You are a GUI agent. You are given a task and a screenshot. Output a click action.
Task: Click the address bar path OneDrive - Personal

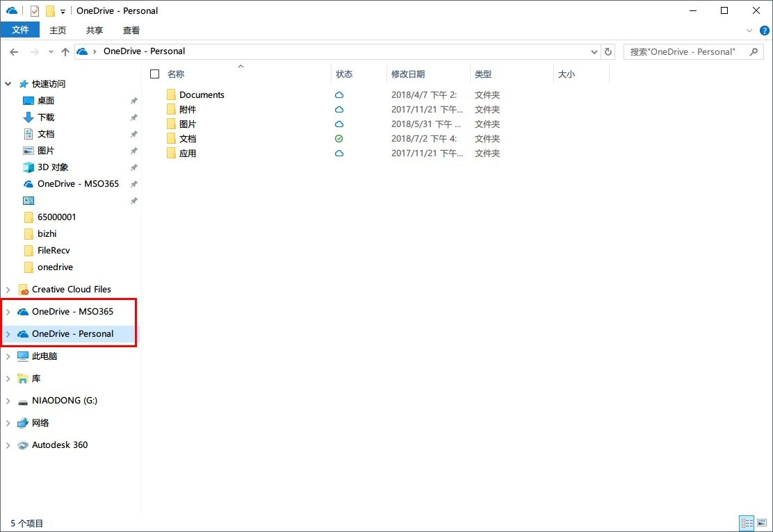[144, 51]
